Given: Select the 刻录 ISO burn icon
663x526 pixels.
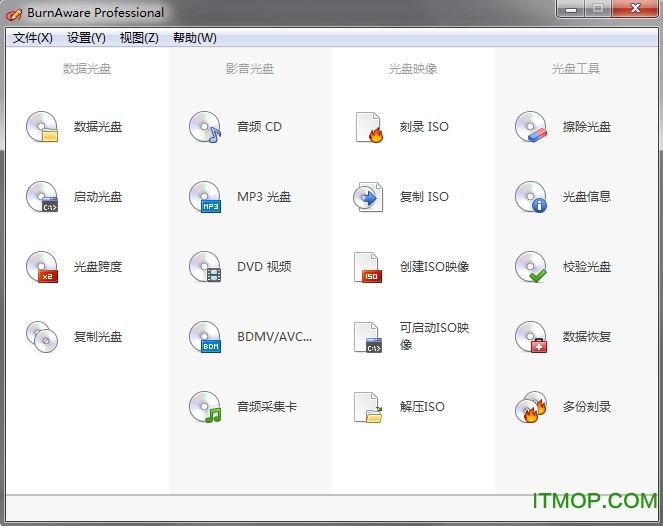Looking at the screenshot, I should point(368,127).
